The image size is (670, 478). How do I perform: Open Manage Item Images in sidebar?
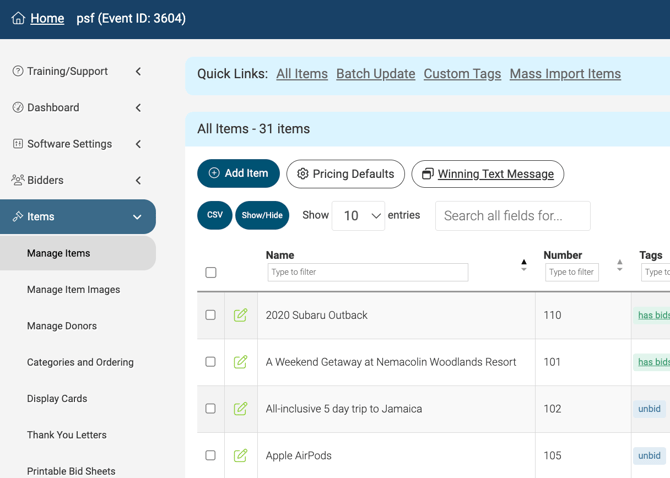73,290
